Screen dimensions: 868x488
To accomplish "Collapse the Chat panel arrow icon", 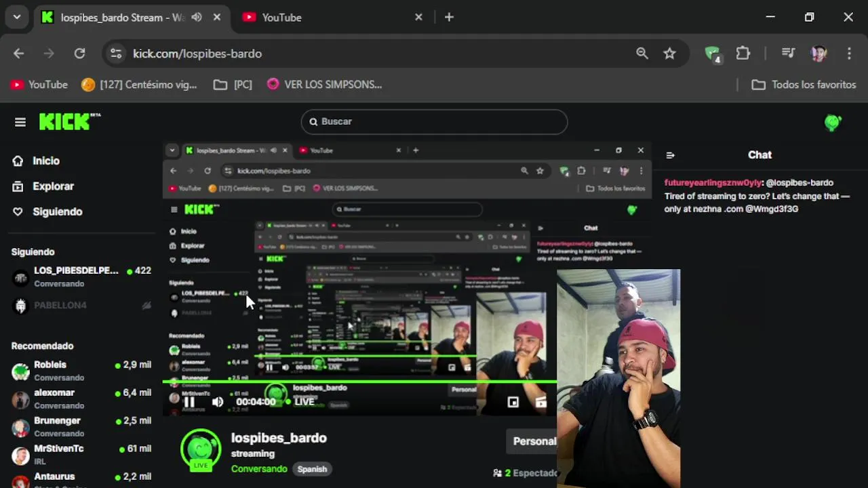I will [x=670, y=155].
